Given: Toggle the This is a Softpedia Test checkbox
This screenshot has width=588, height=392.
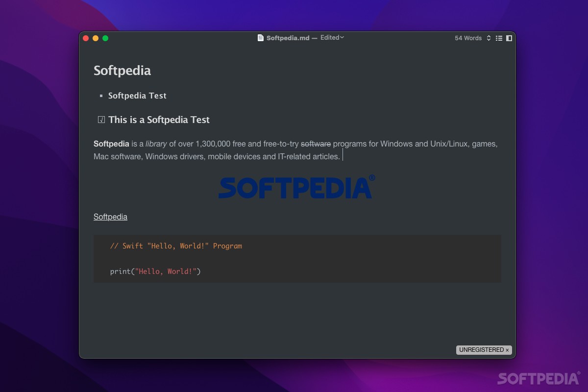Looking at the screenshot, I should [101, 120].
